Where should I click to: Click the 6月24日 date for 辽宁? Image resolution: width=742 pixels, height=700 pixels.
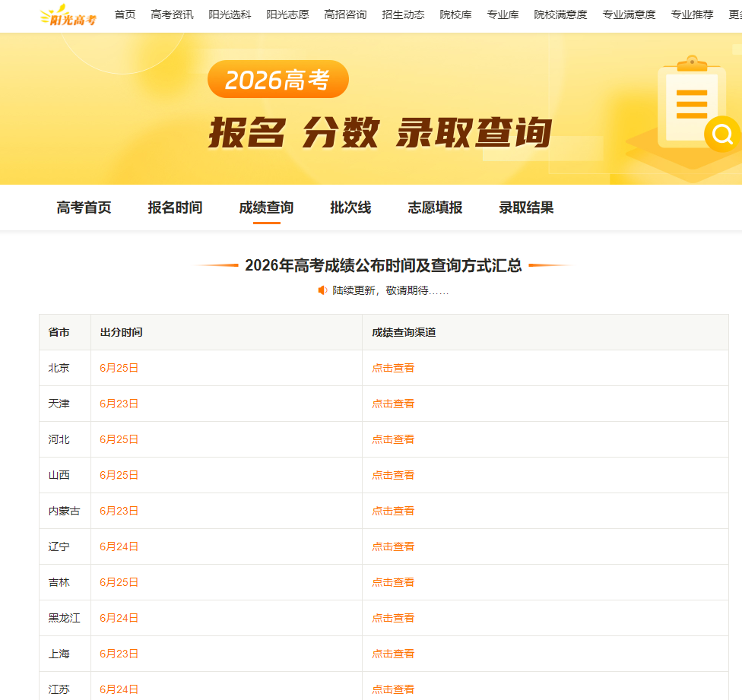[x=119, y=546]
